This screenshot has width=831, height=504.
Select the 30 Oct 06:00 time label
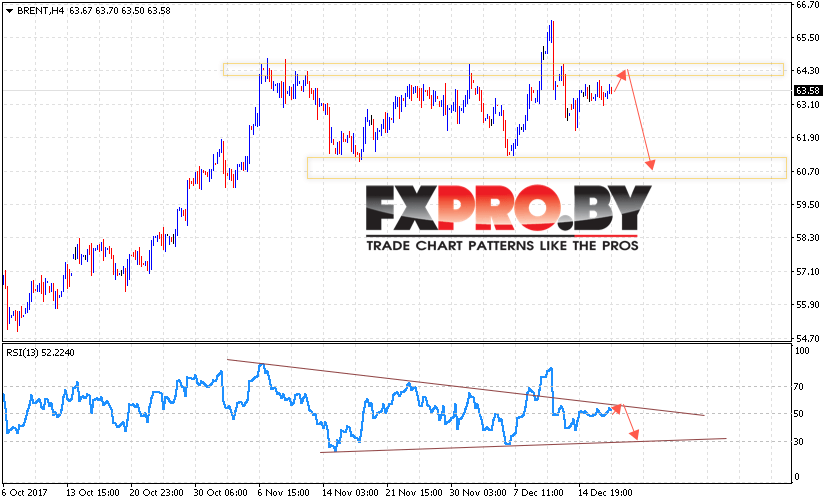221,493
